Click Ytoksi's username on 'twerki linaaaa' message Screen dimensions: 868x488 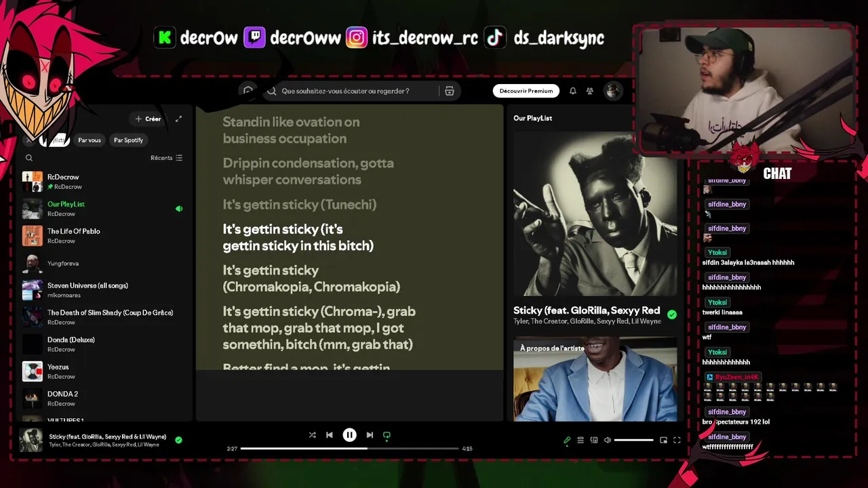click(717, 302)
